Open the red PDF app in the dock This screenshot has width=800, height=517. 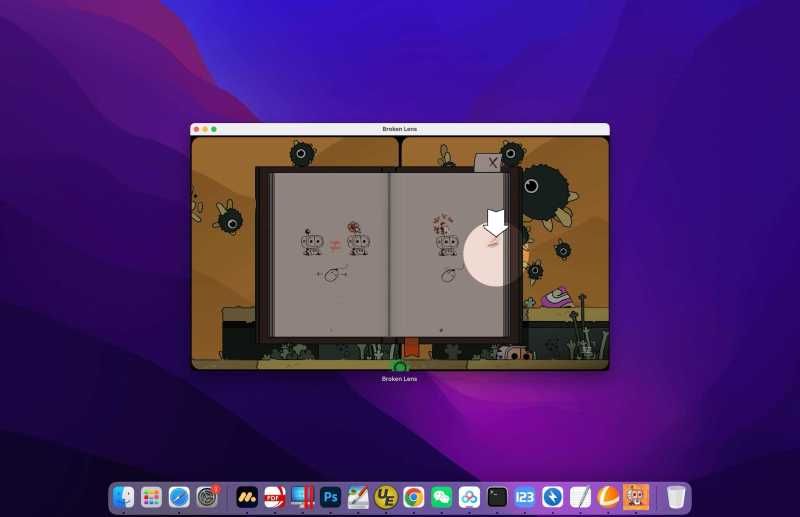274,497
